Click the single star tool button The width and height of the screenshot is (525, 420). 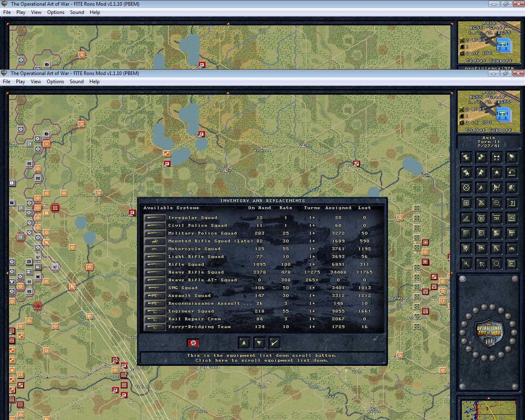(496, 173)
